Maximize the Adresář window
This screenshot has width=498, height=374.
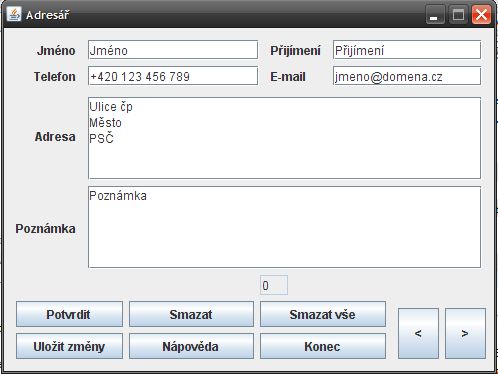(458, 15)
